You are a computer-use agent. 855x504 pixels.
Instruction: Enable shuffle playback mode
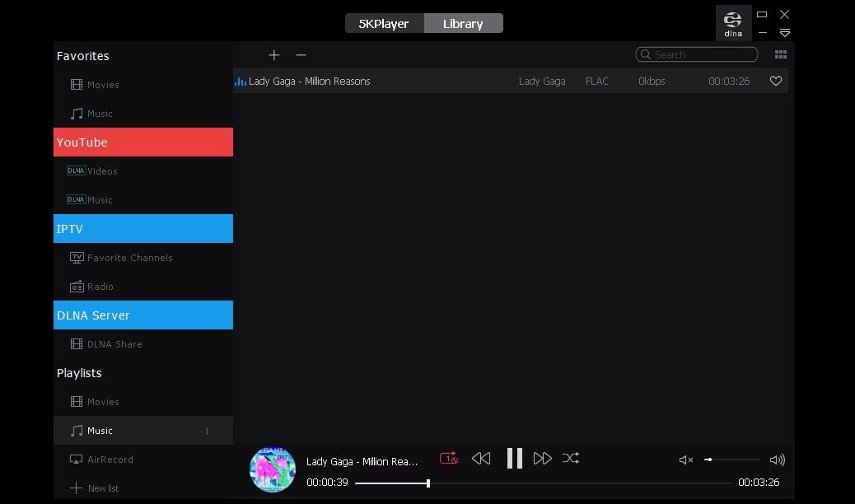click(572, 458)
